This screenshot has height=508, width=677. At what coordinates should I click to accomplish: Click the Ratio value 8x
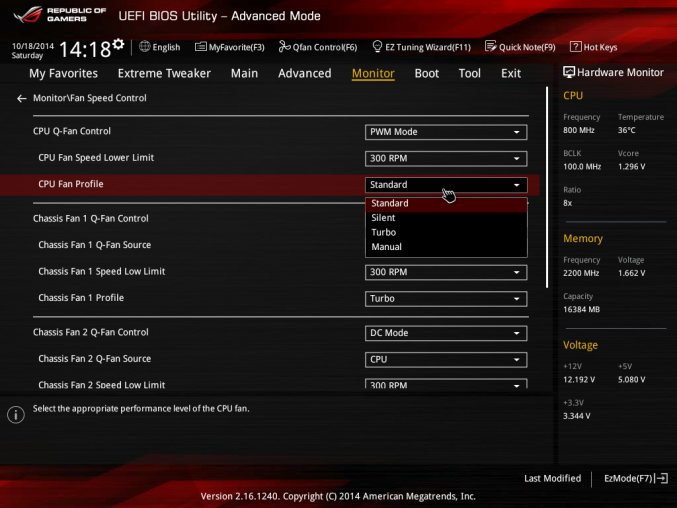pos(567,203)
